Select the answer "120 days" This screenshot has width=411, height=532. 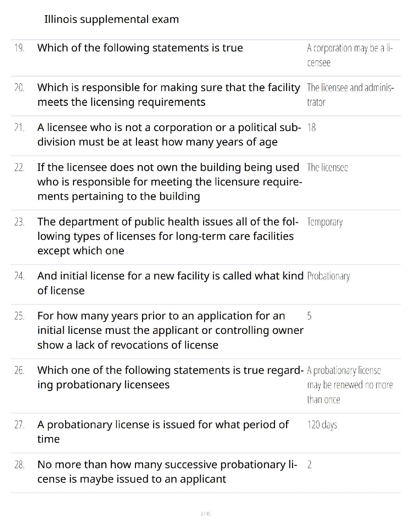tap(322, 425)
